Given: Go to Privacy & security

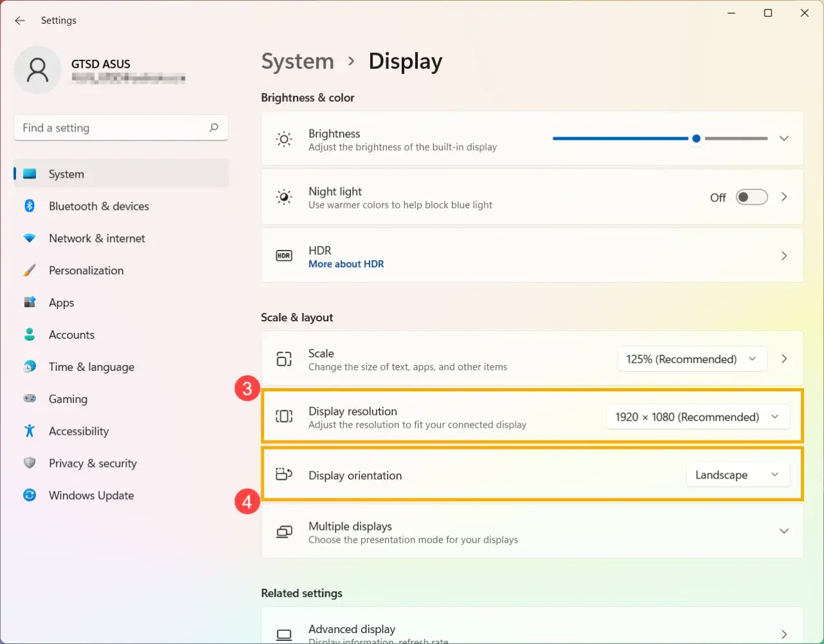Looking at the screenshot, I should tap(122, 463).
